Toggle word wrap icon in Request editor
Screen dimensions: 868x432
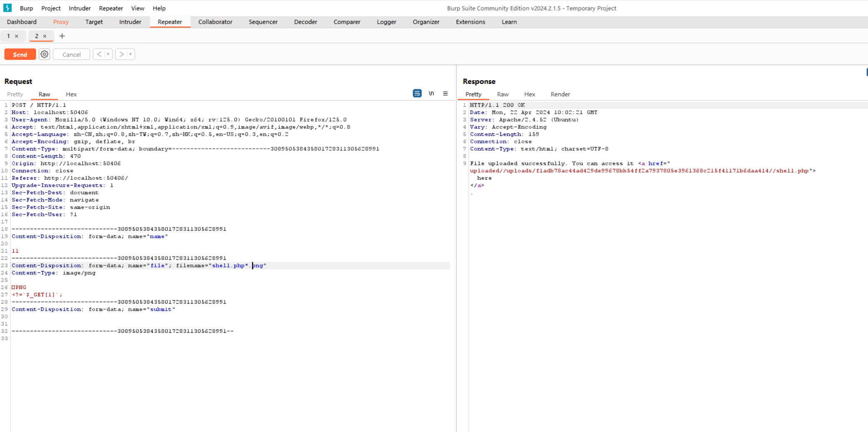(417, 93)
